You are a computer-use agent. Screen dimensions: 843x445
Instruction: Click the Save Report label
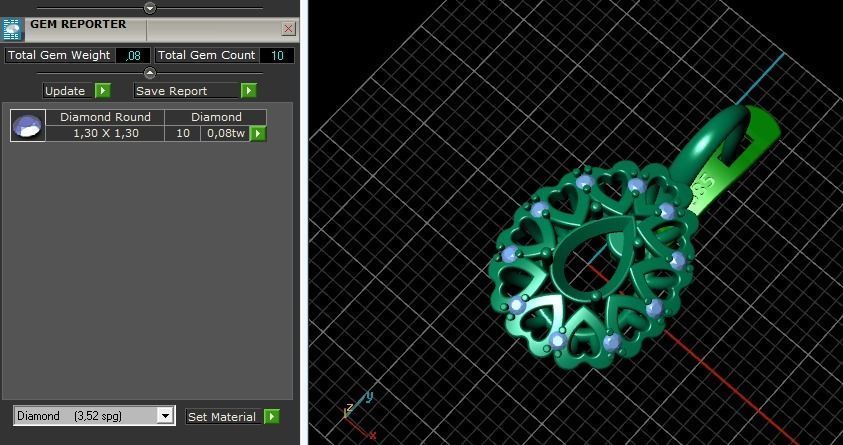pyautogui.click(x=187, y=91)
